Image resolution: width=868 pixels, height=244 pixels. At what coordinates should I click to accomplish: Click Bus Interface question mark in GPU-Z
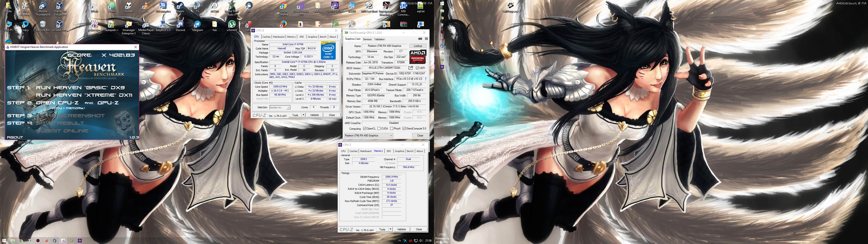pyautogui.click(x=426, y=79)
